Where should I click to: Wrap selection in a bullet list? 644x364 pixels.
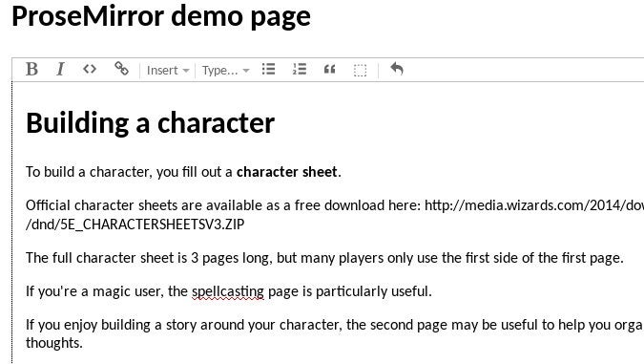coord(269,69)
